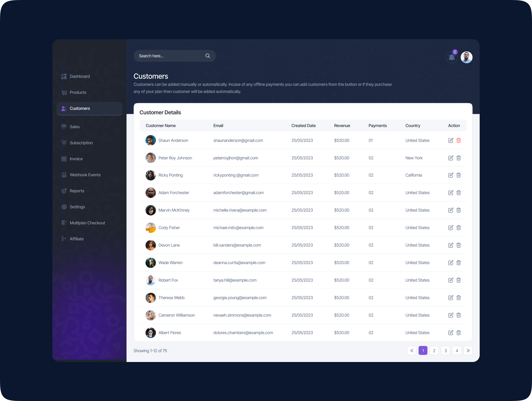Click page 2 pagination button
The width and height of the screenshot is (532, 401).
[434, 350]
